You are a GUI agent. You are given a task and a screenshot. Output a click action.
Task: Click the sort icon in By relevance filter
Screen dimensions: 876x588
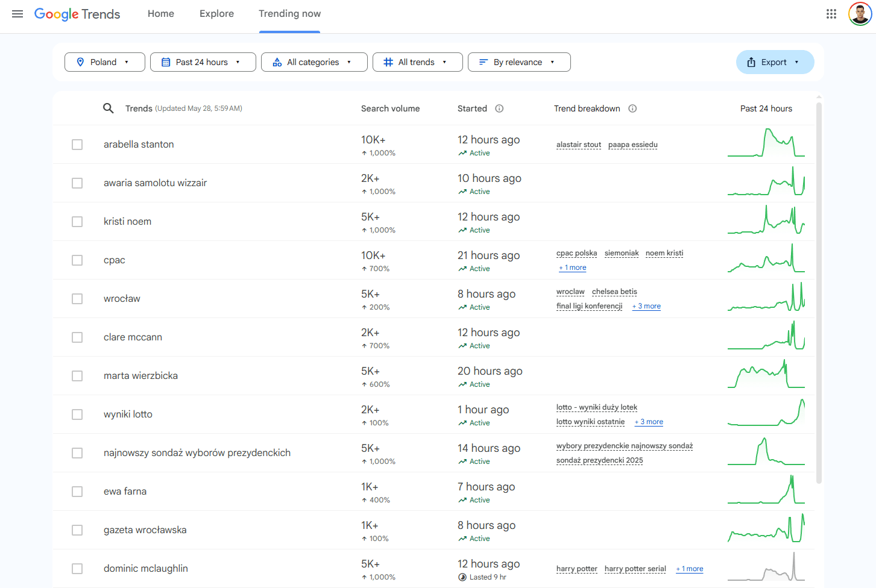(484, 62)
